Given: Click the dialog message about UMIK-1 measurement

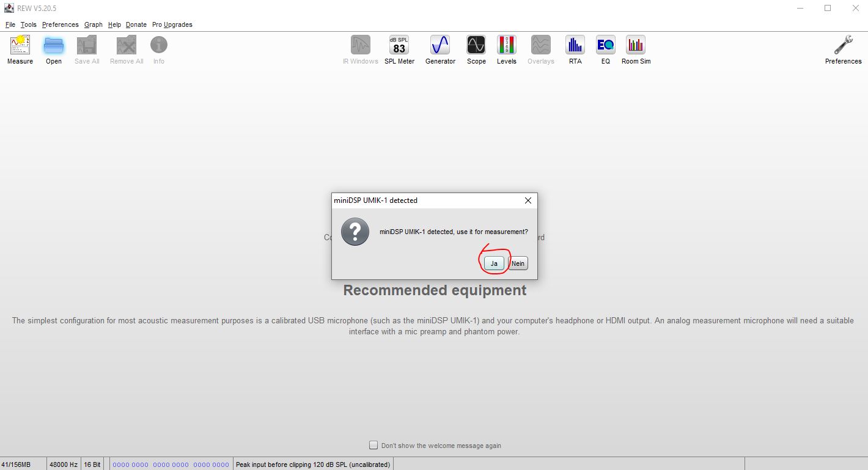Looking at the screenshot, I should tap(454, 232).
